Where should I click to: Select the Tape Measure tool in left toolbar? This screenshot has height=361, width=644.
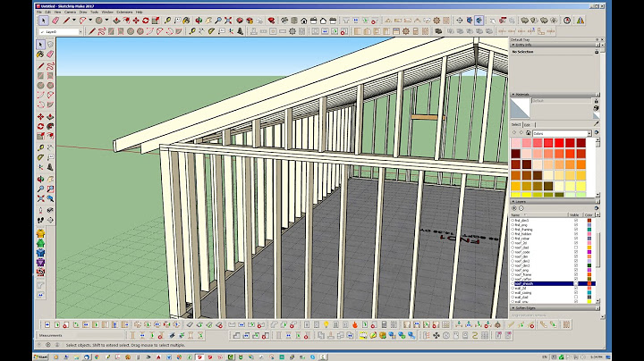[x=40, y=147]
